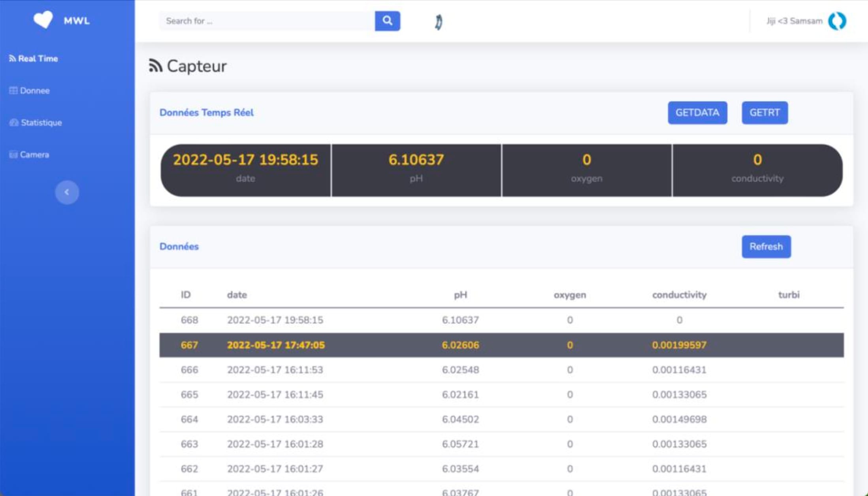Select highlighted table row with ID 667
The height and width of the screenshot is (496, 868).
point(501,345)
